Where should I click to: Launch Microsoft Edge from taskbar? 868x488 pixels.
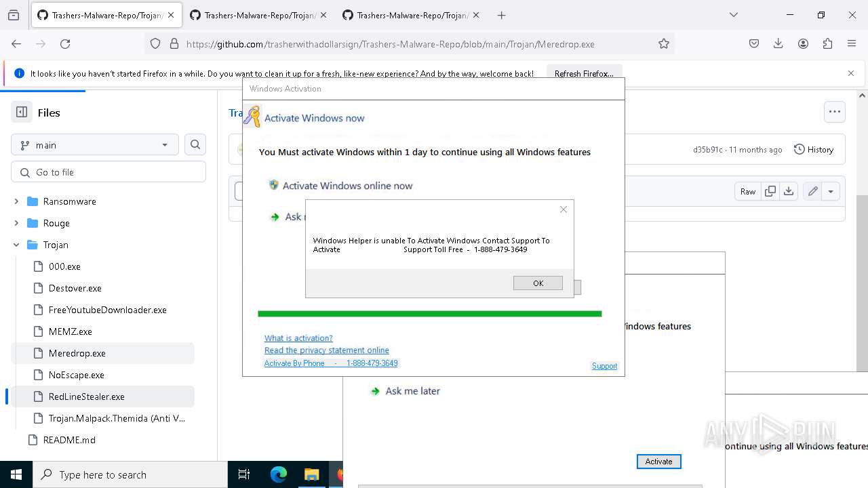point(279,474)
